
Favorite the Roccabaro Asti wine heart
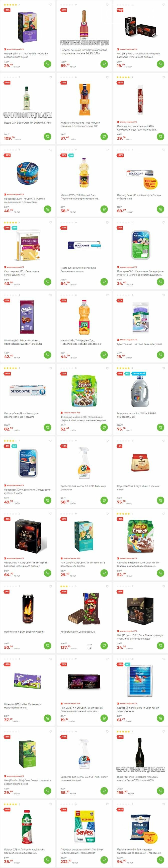(x=164, y=732)
